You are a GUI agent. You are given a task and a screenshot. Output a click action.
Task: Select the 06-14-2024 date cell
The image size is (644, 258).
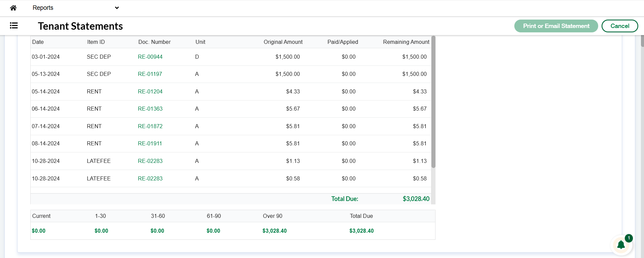46,109
